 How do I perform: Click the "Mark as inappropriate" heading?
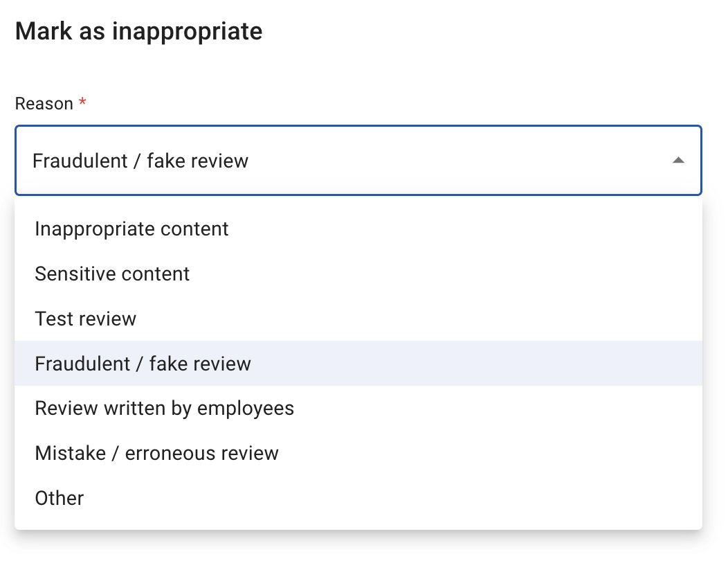tap(139, 32)
